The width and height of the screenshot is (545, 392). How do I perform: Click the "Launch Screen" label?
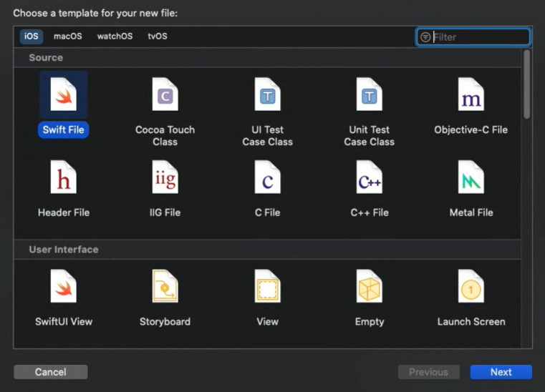(471, 321)
